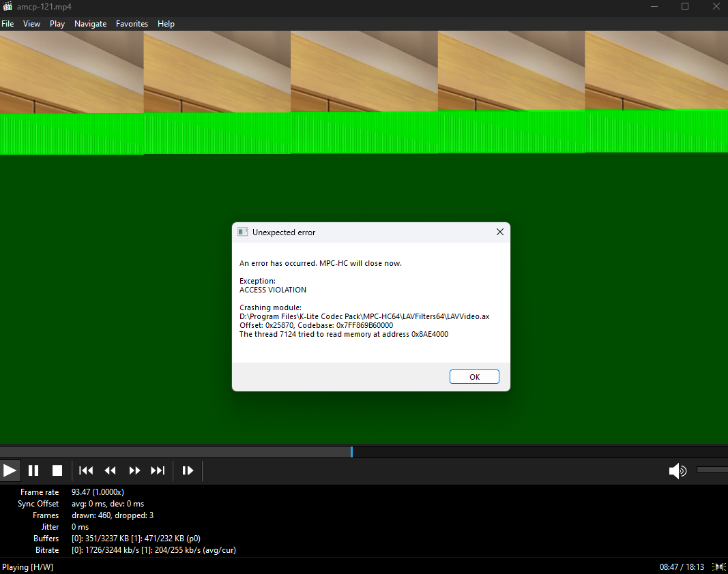Skip to next file icon
This screenshot has width=728, height=574.
[158, 470]
